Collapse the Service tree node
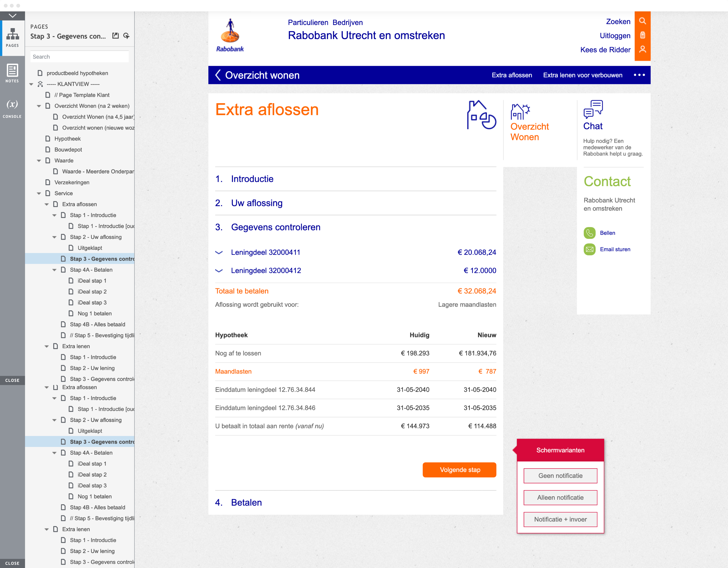728x568 pixels. 39,194
